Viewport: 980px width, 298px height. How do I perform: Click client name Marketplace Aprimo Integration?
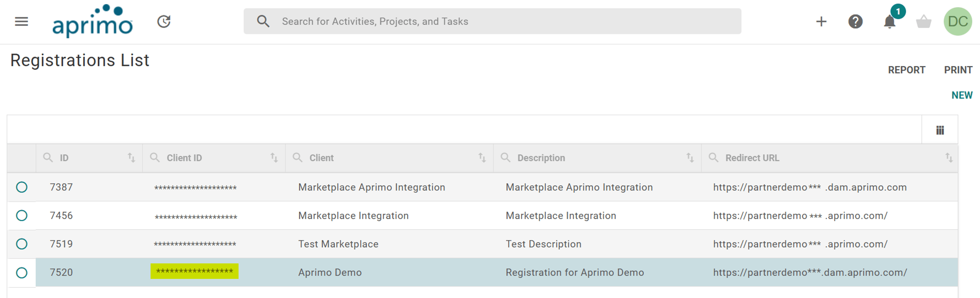tap(372, 187)
